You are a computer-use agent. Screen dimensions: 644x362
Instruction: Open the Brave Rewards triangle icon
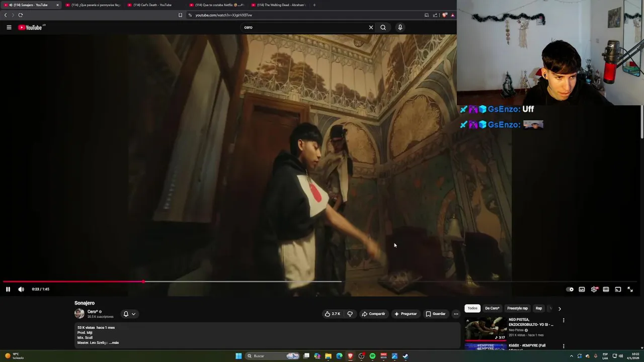click(452, 15)
